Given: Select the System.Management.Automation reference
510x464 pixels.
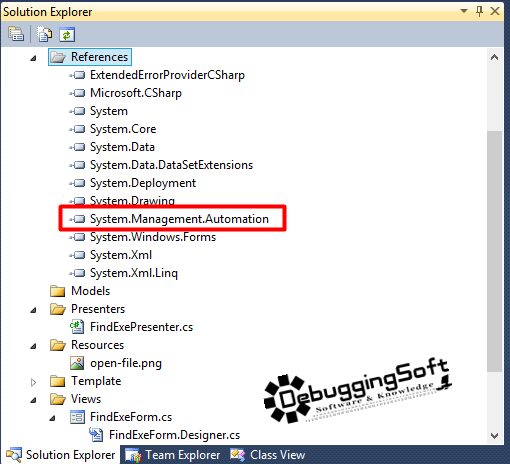Looking at the screenshot, I should [x=179, y=219].
